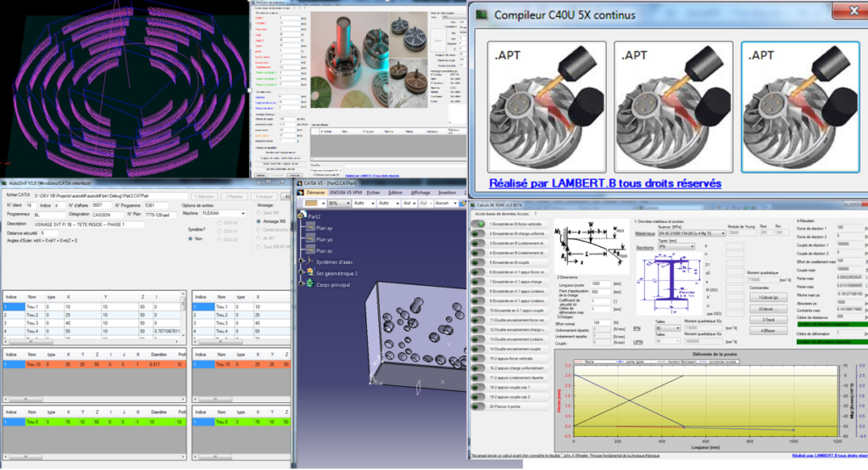Image resolution: width=868 pixels, height=470 pixels.
Task: Open the Démarrer menu in CATIA
Action: pyautogui.click(x=316, y=193)
